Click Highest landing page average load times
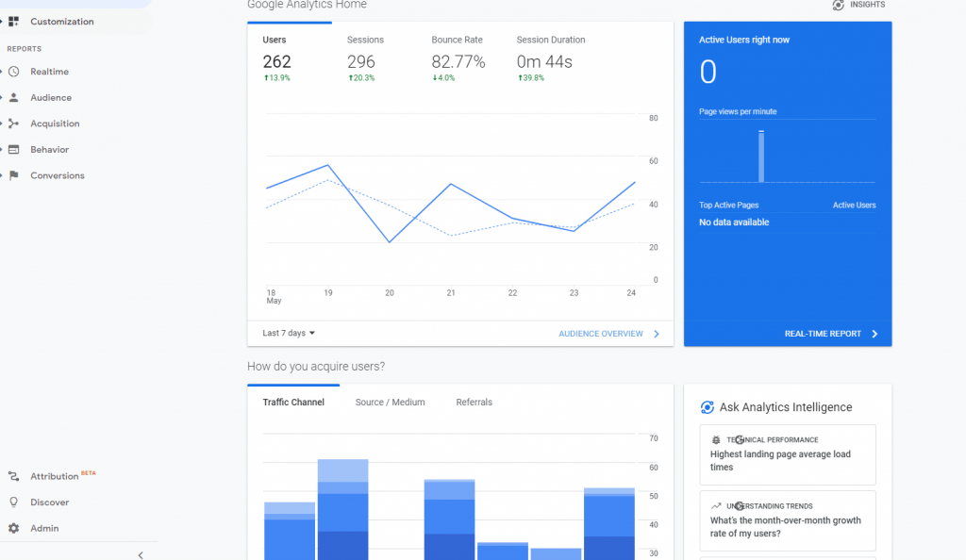Viewport: 966px width, 560px height. click(788, 454)
